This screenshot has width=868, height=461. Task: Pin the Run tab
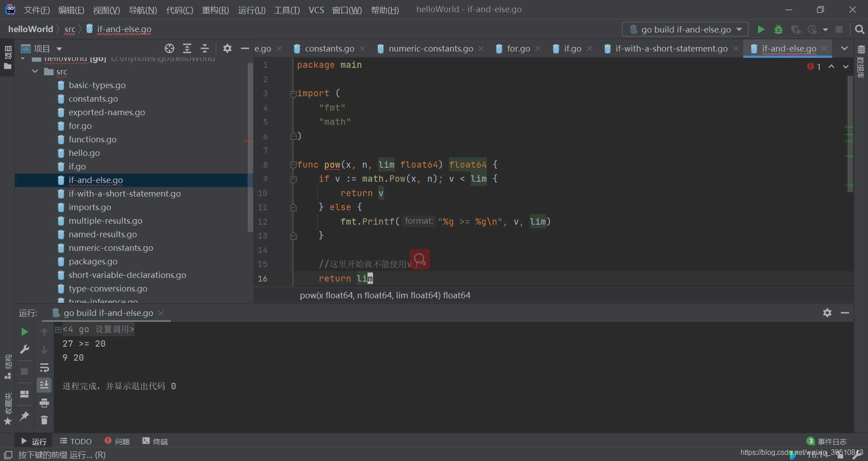click(x=24, y=416)
